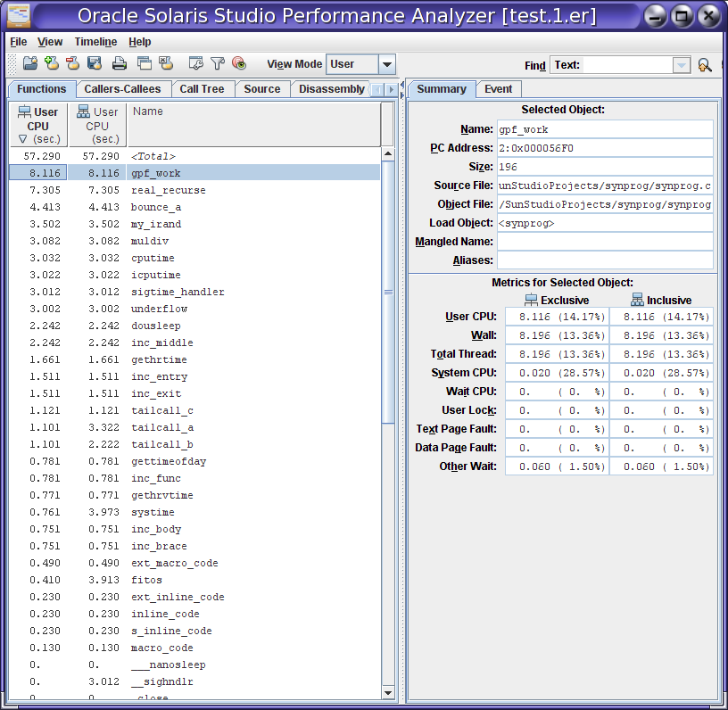Click the Find search magnifier icon
The height and width of the screenshot is (710, 728).
pos(704,65)
